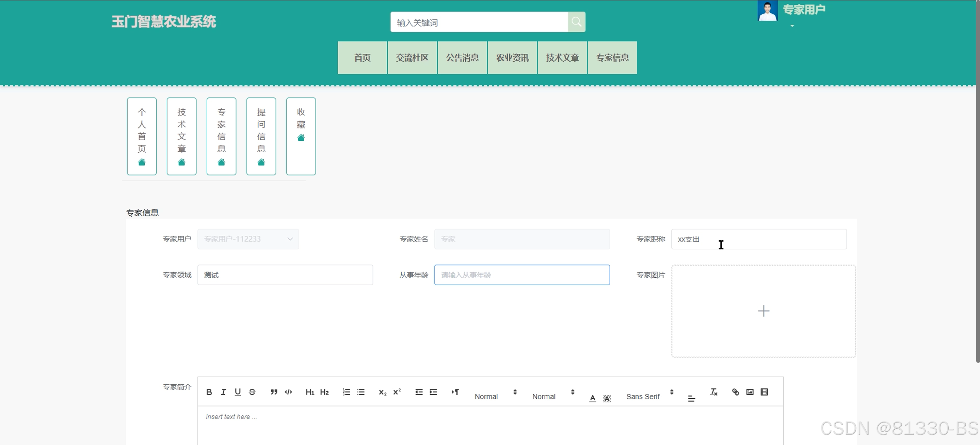Insert an image using the editor image icon

[x=750, y=392]
